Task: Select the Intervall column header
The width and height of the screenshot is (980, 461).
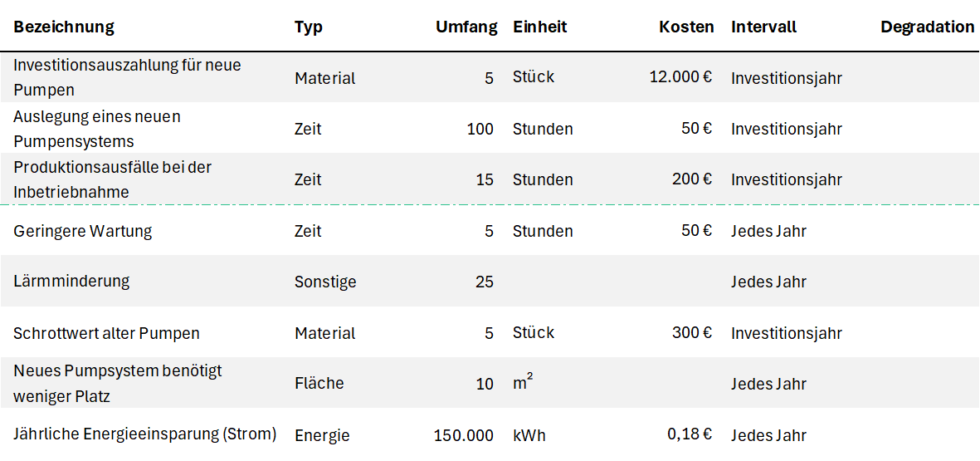Action: (x=763, y=27)
